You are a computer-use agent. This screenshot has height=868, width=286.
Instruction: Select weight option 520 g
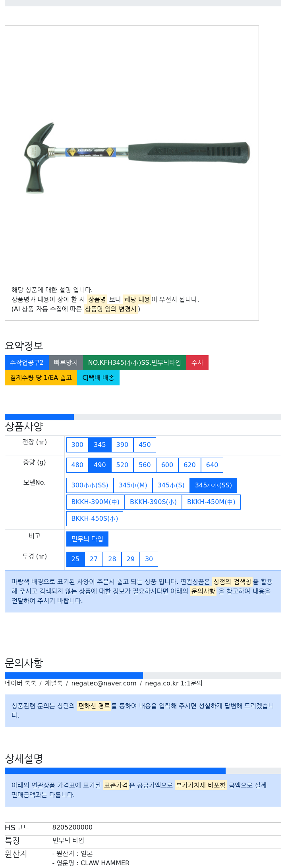tap(122, 465)
